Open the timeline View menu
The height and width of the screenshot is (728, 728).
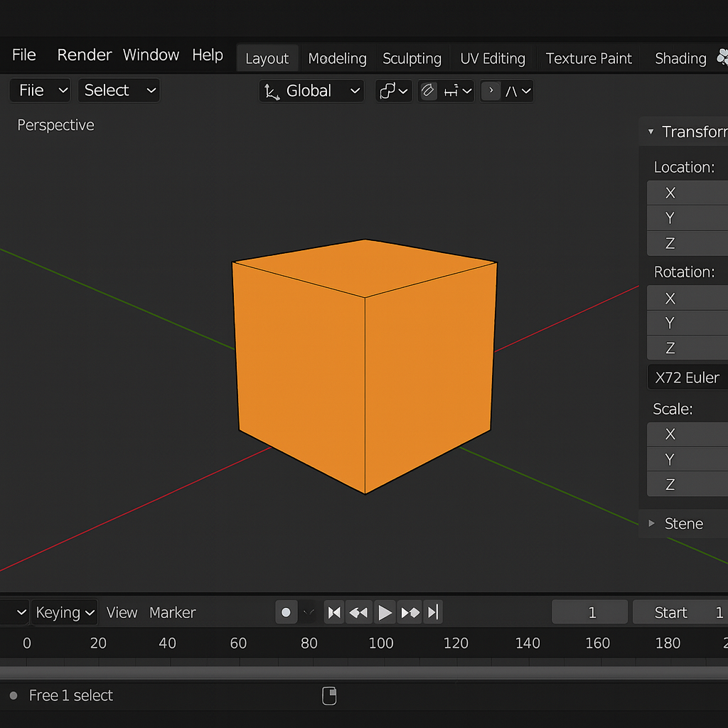pyautogui.click(x=122, y=612)
